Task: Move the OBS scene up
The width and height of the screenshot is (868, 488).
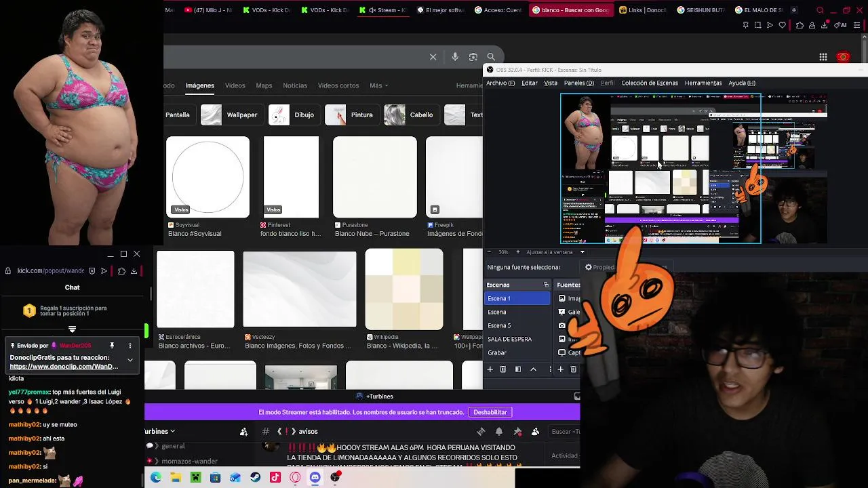Action: pos(533,369)
